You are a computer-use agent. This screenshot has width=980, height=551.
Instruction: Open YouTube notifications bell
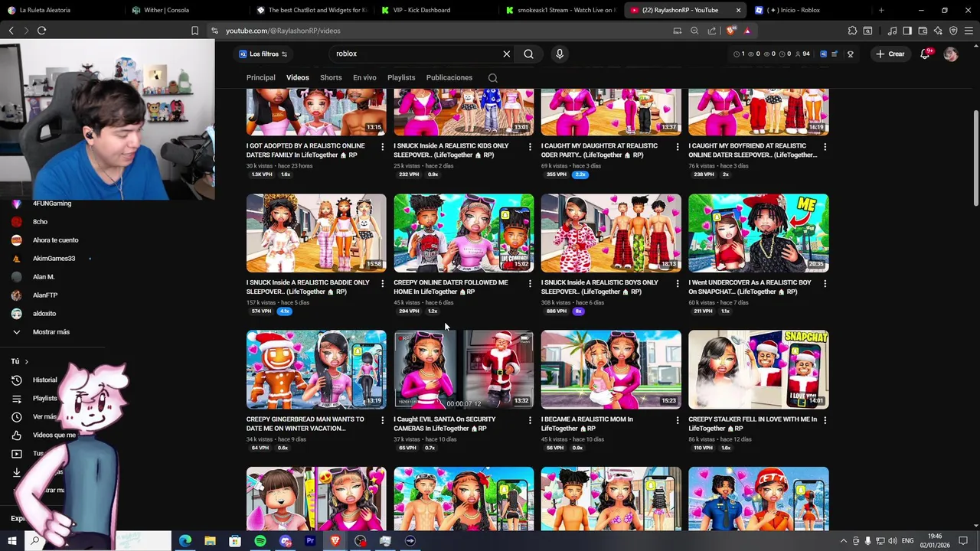pyautogui.click(x=925, y=54)
